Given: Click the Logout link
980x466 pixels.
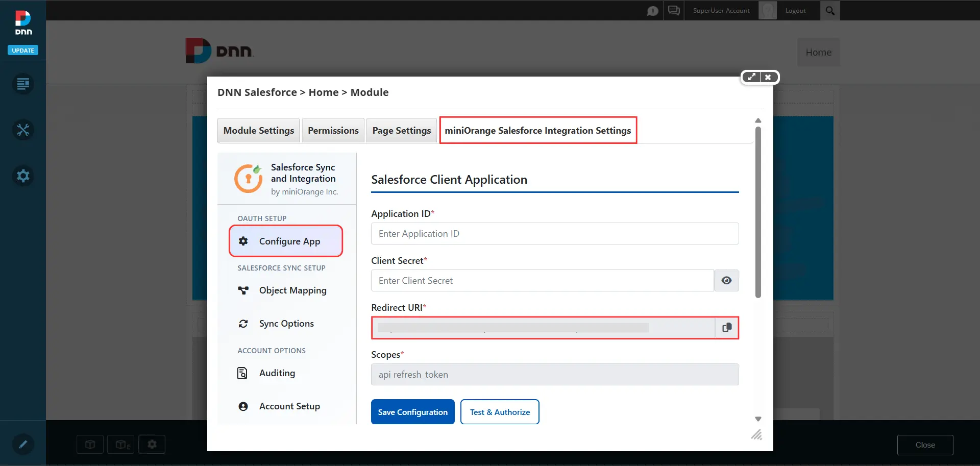Looking at the screenshot, I should click(x=795, y=11).
